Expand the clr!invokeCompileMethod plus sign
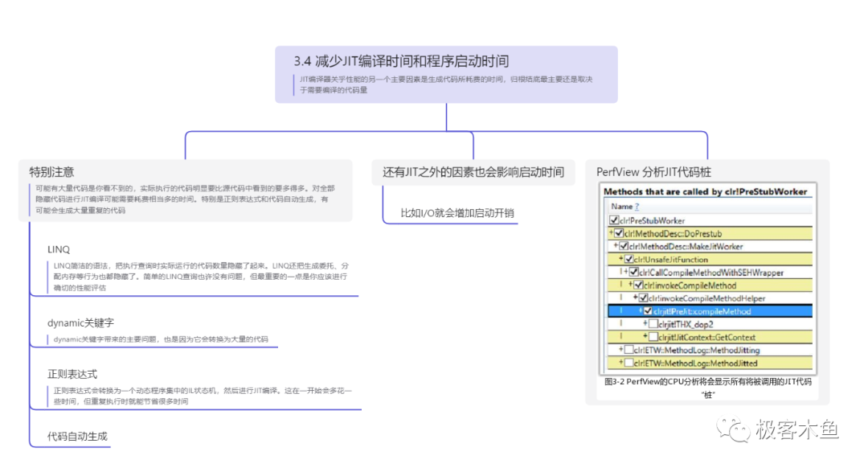This screenshot has height=468, width=868. [631, 284]
